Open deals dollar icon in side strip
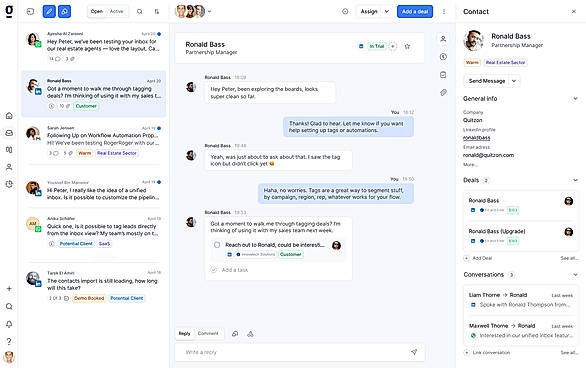586x368 pixels. pos(443,56)
